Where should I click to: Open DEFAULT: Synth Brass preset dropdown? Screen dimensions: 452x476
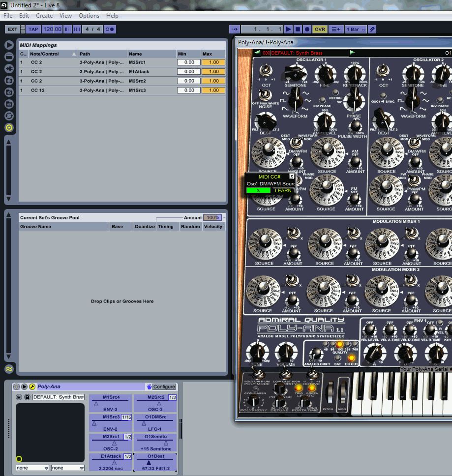[x=59, y=397]
